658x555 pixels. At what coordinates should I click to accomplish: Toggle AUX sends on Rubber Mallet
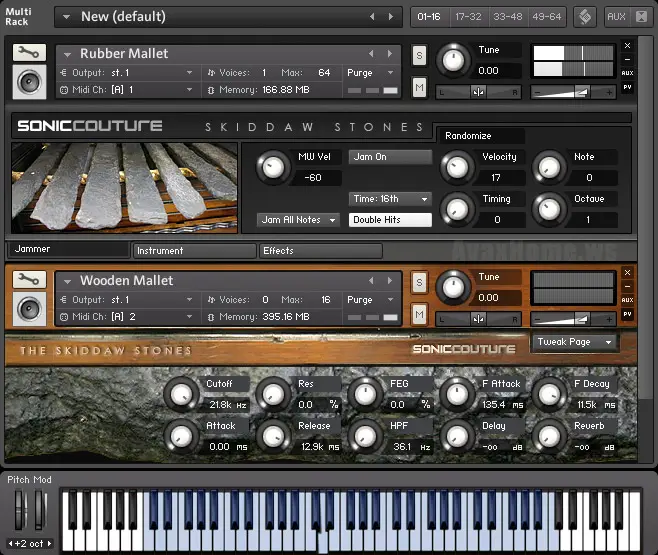[x=627, y=73]
